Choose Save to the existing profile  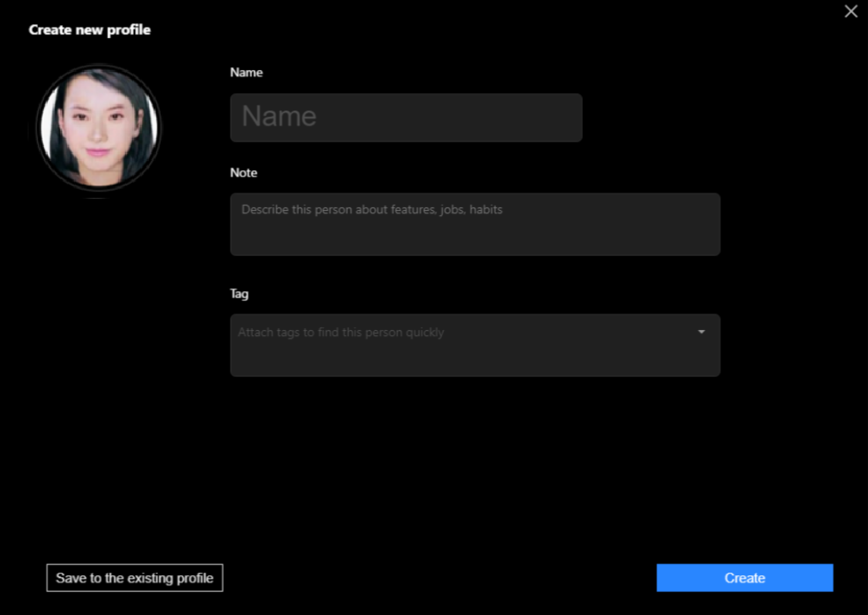135,578
